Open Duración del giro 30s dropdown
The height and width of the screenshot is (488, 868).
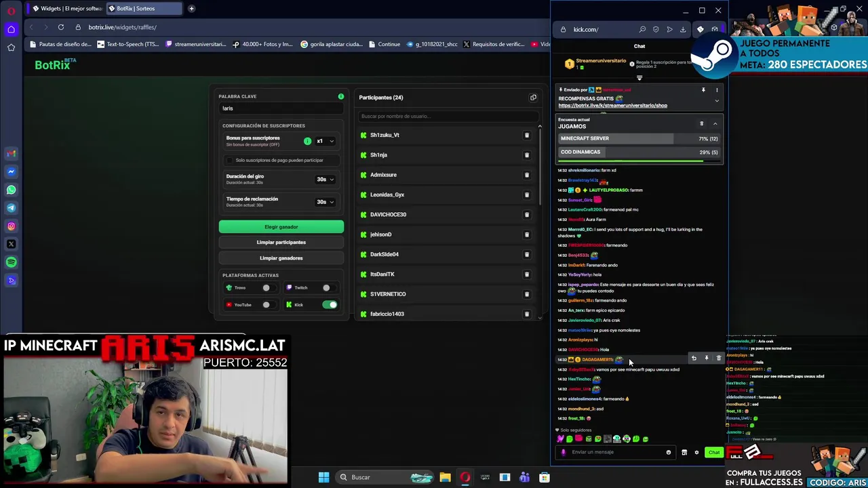click(x=325, y=180)
